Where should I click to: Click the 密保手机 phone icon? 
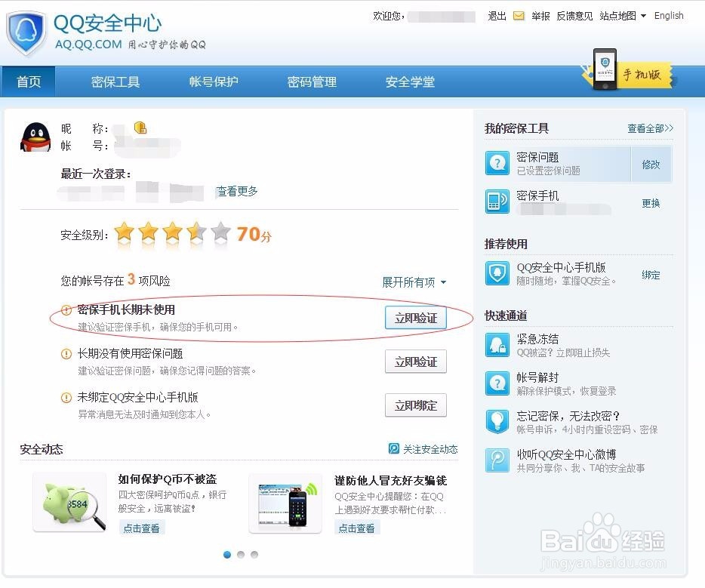click(497, 201)
